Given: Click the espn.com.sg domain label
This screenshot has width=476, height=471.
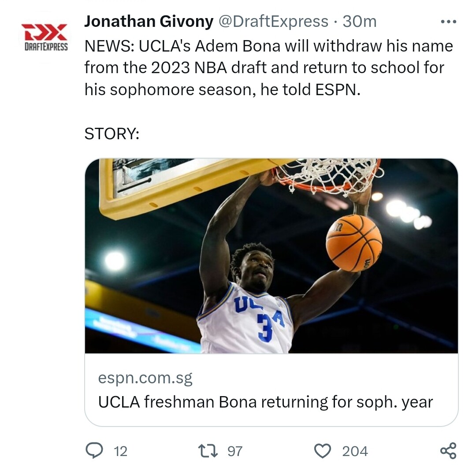Looking at the screenshot, I should coord(145,378).
